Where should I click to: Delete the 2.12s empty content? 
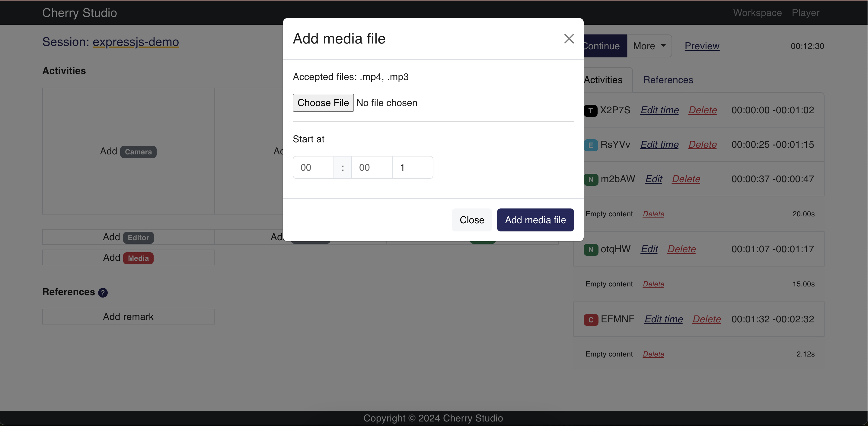coord(653,354)
